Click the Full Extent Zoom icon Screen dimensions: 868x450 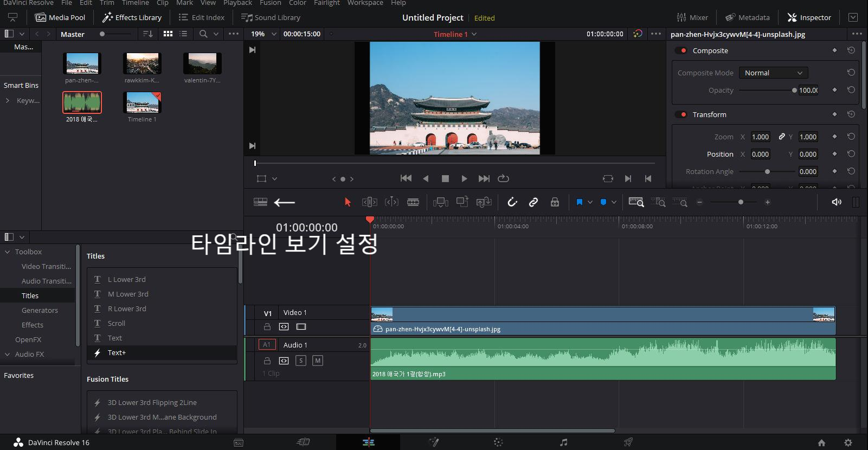636,202
